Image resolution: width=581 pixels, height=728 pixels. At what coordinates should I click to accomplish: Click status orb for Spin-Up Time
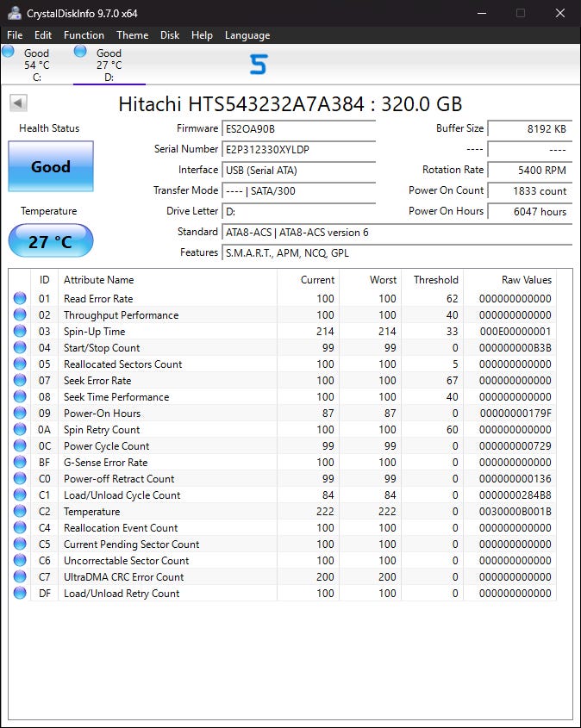20,331
